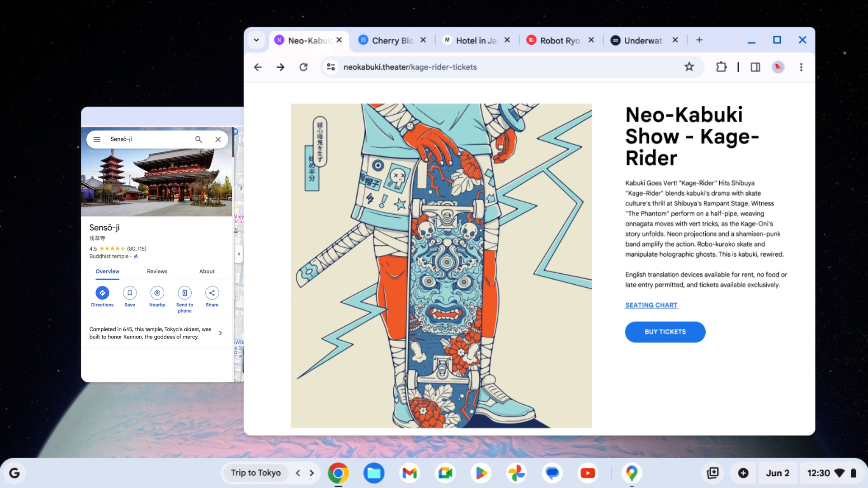Close the Cherry Blo tab
The width and height of the screenshot is (868, 488).
(x=423, y=40)
